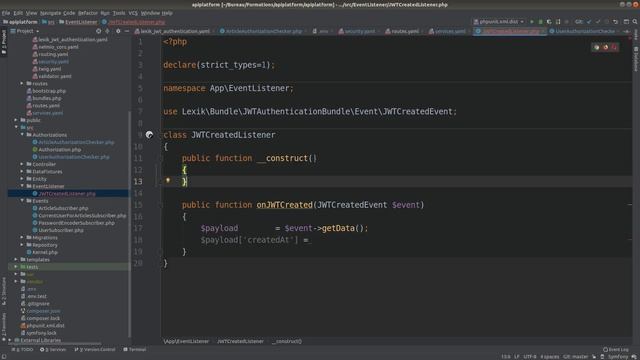Open the File menu
Screen dimensions: 640x360
6,13
